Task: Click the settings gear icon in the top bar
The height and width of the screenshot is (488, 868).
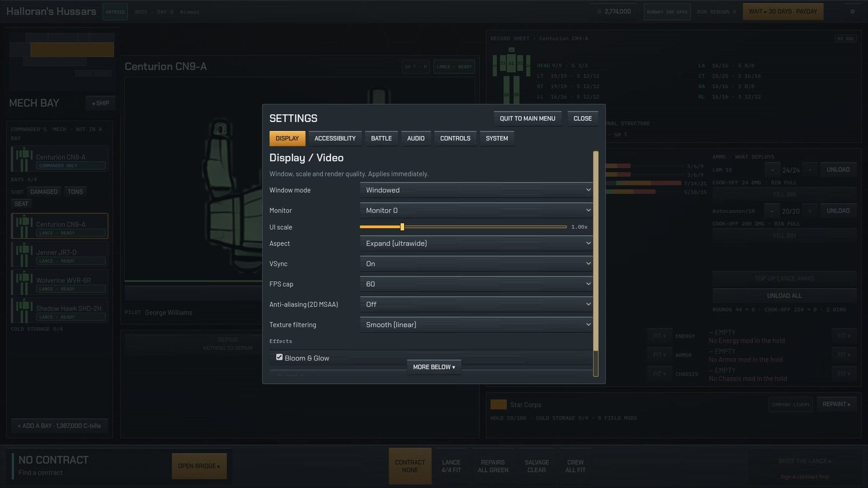Action: [852, 11]
